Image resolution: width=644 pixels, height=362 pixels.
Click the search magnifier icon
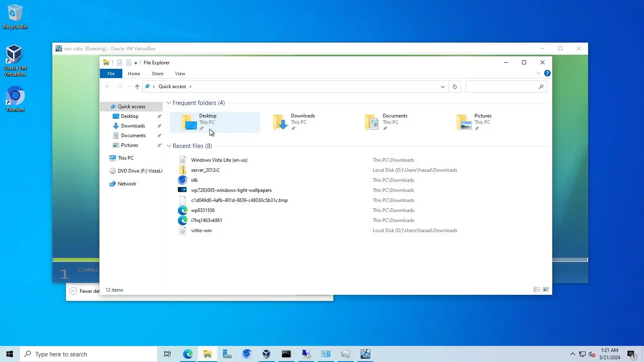tap(541, 86)
